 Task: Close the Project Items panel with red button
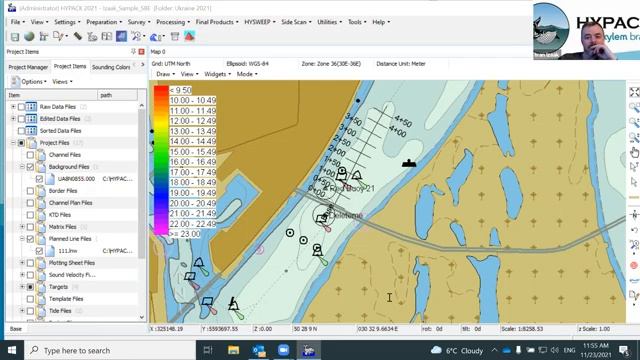142,51
